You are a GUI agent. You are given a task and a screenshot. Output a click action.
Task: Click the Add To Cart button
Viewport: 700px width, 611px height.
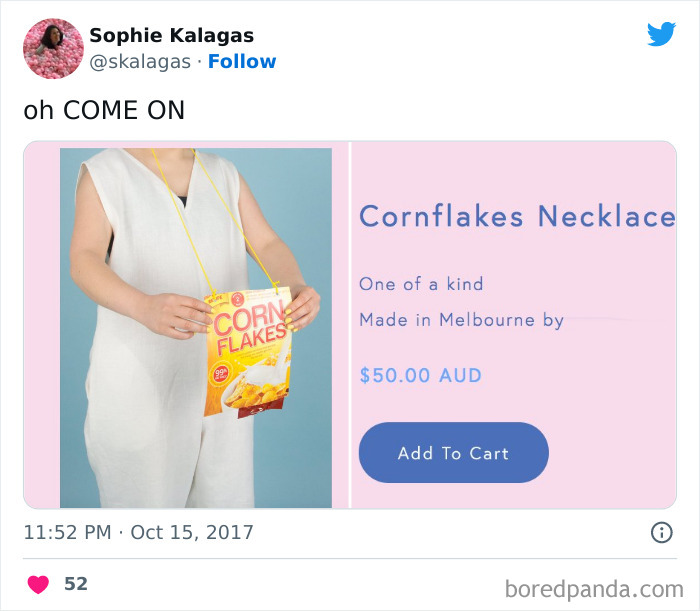454,453
